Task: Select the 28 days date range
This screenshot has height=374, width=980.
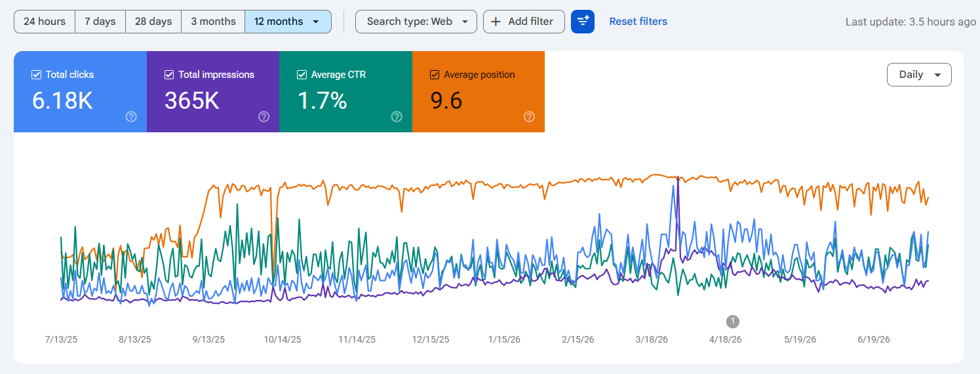Action: 153,22
